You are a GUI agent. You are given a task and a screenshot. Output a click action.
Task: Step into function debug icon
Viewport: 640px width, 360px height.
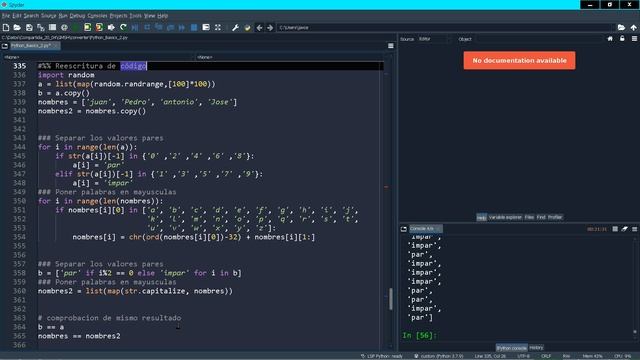(159, 27)
